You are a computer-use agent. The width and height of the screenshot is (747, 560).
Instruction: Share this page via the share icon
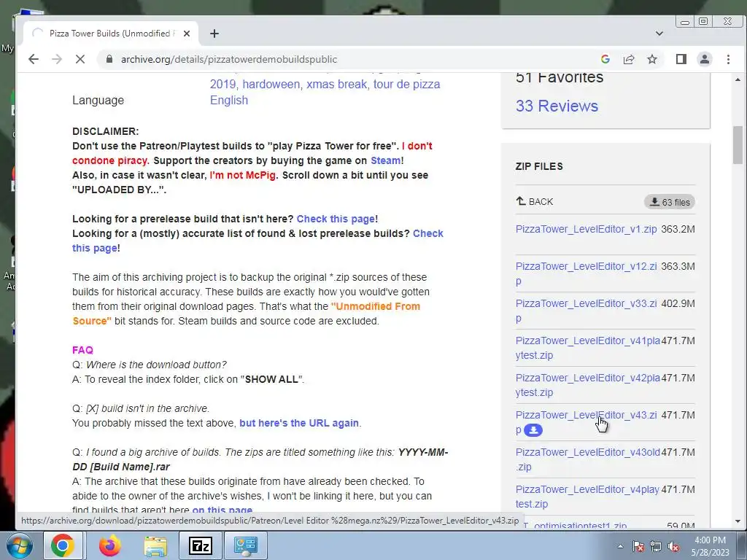(628, 59)
